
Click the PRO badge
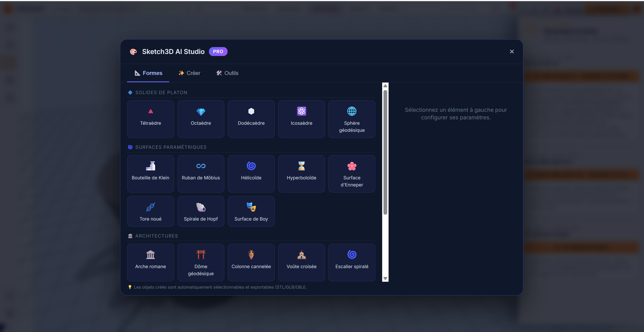218,51
